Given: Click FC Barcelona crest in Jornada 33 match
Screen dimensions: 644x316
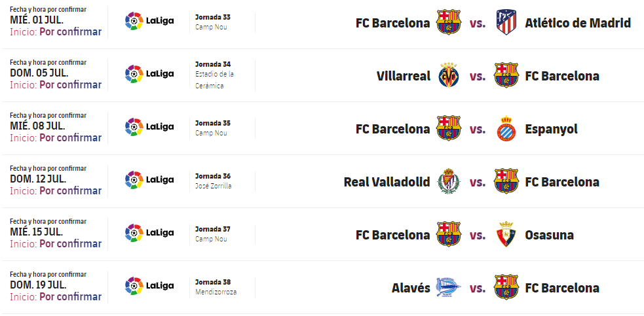Looking at the screenshot, I should tap(449, 23).
